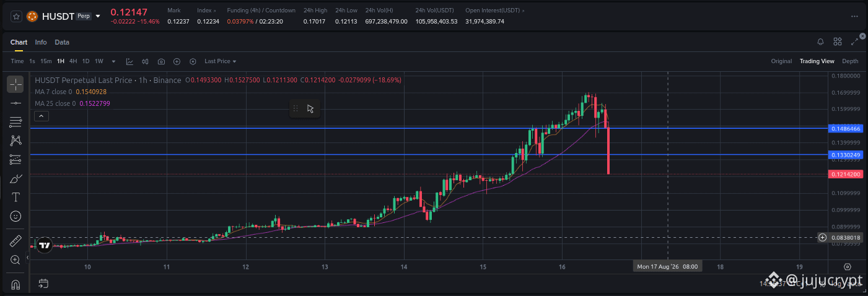This screenshot has height=296, width=868.
Task: Expand more time intervals dropdown
Action: click(x=113, y=61)
